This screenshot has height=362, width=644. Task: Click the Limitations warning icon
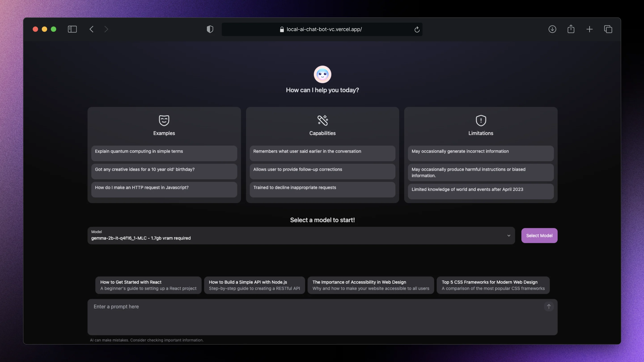point(480,120)
